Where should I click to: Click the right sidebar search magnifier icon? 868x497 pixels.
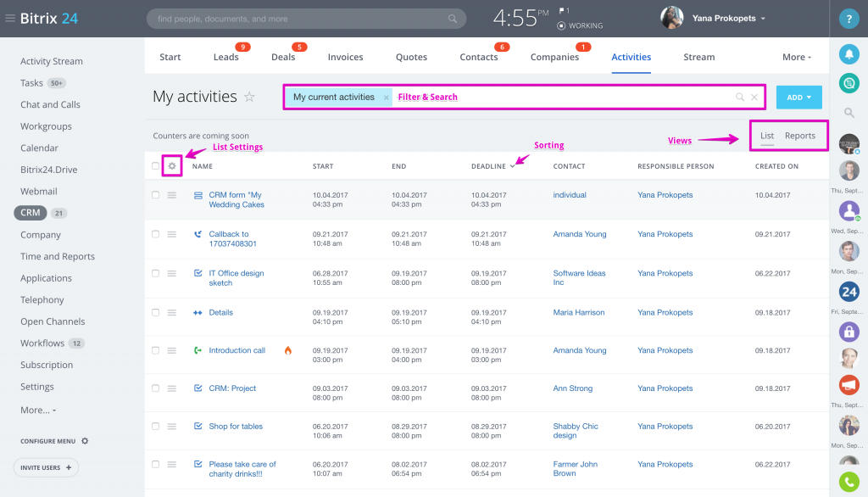click(849, 113)
